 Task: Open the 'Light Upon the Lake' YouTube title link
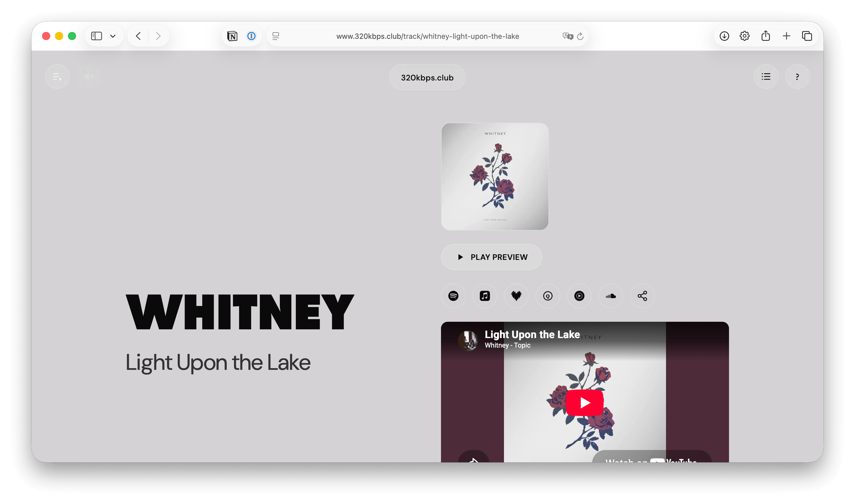pos(532,334)
